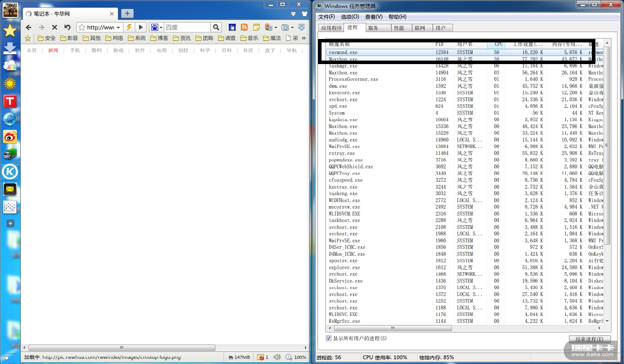Open the 查看(V) menu in Task Manager

click(x=374, y=17)
